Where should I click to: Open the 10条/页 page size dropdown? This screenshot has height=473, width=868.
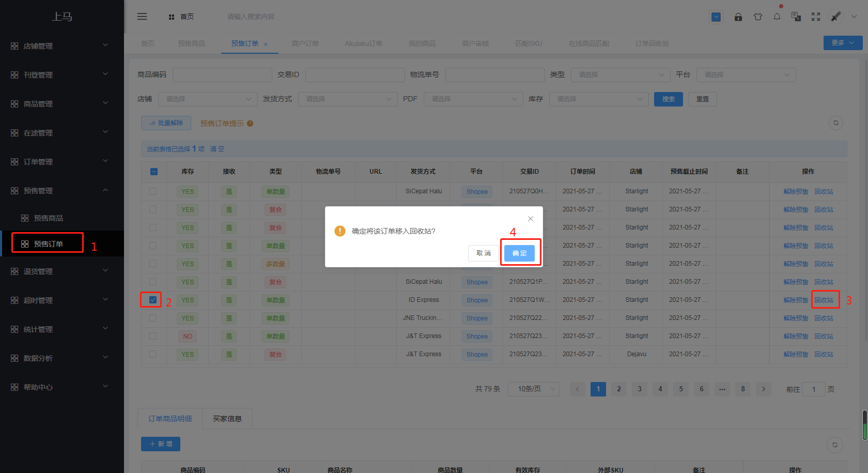pos(534,389)
